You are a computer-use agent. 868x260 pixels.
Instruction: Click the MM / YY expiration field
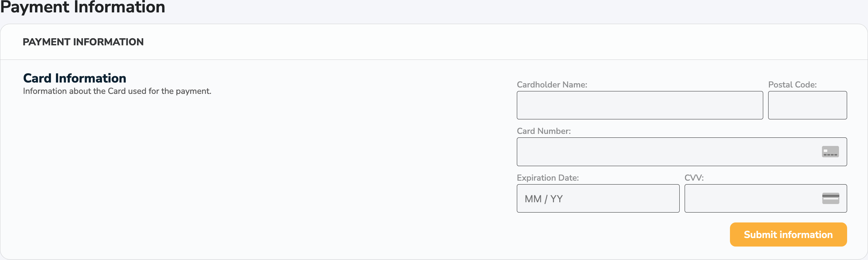click(x=598, y=198)
